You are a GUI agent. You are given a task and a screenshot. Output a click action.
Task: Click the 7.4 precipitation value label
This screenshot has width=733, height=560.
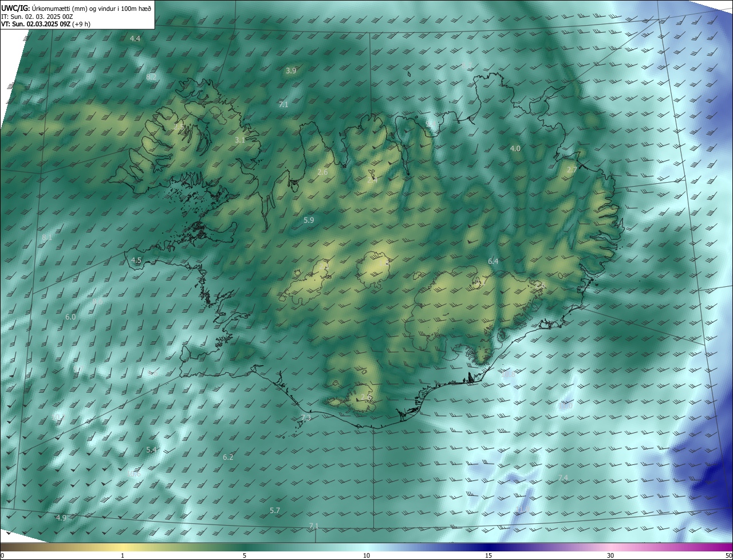563,478
